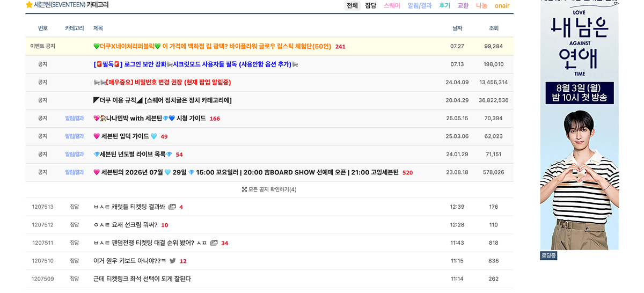
Task: Click view count 36,822,536
Action: [x=494, y=100]
